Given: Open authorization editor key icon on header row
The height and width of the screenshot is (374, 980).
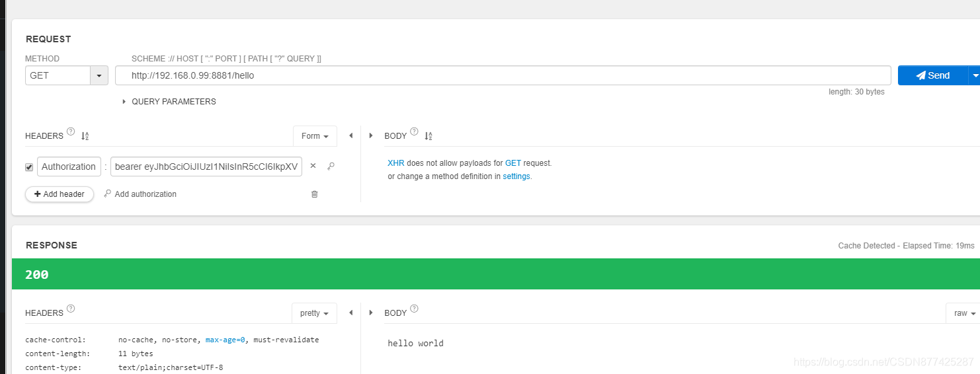Looking at the screenshot, I should [x=331, y=166].
